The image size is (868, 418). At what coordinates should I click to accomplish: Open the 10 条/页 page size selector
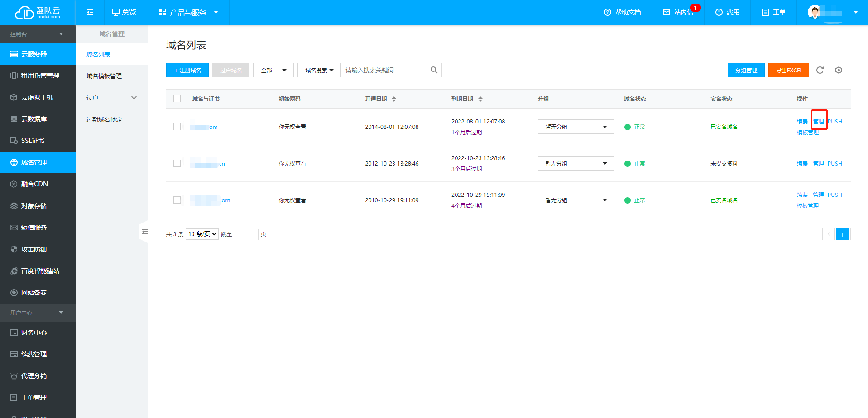pos(202,234)
